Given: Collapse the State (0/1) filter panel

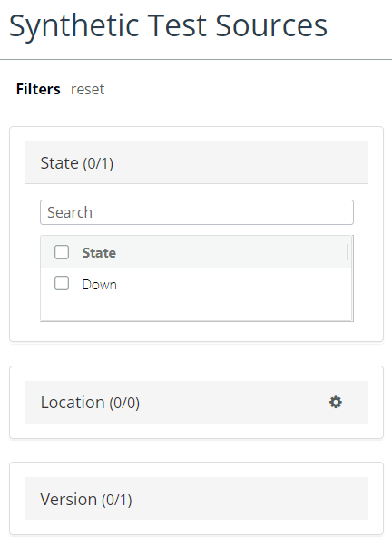Looking at the screenshot, I should click(x=196, y=162).
